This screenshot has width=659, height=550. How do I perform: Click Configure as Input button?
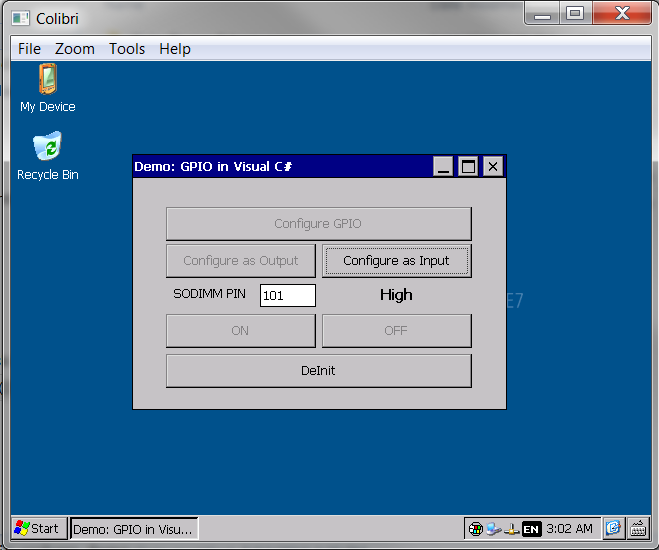coord(397,261)
